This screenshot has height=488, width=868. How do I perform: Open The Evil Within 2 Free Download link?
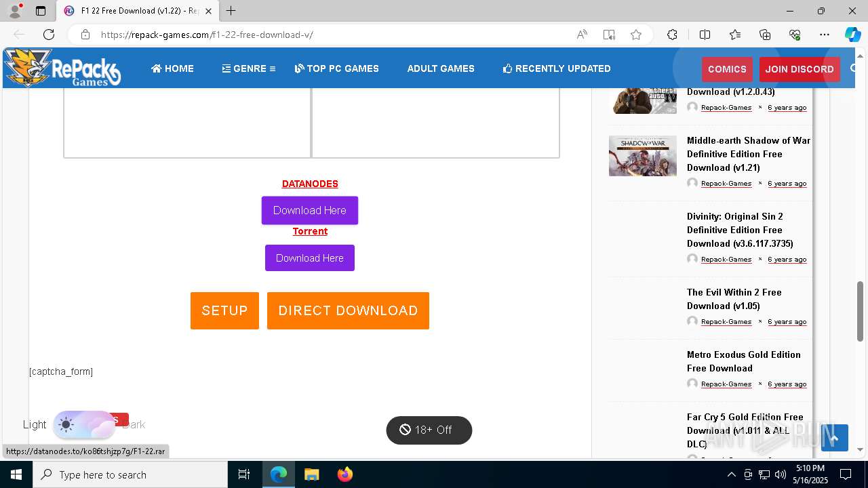click(x=734, y=299)
